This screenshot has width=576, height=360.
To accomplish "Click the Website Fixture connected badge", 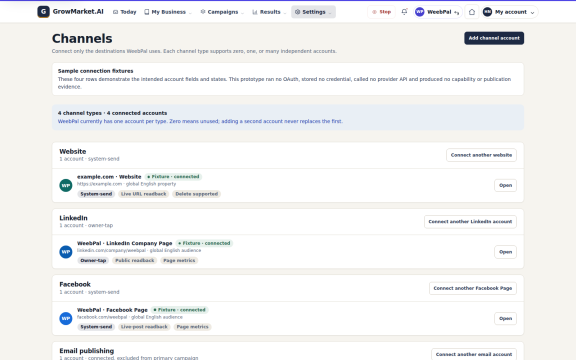I will pyautogui.click(x=173, y=177).
